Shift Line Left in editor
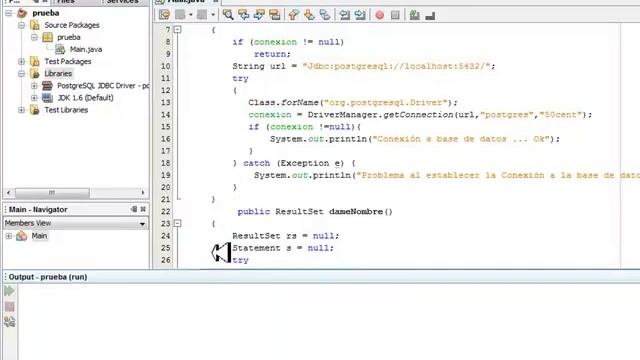Image resolution: width=640 pixels, height=360 pixels. pos(344,15)
